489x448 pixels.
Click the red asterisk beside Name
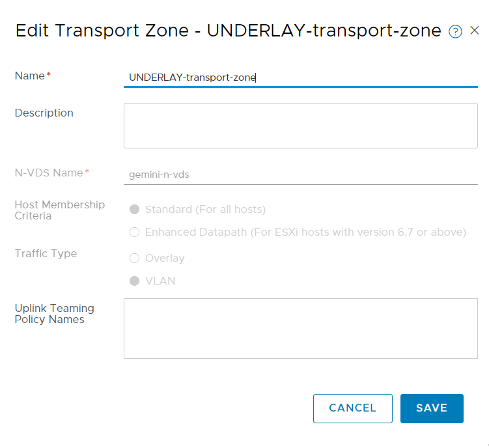click(x=49, y=75)
